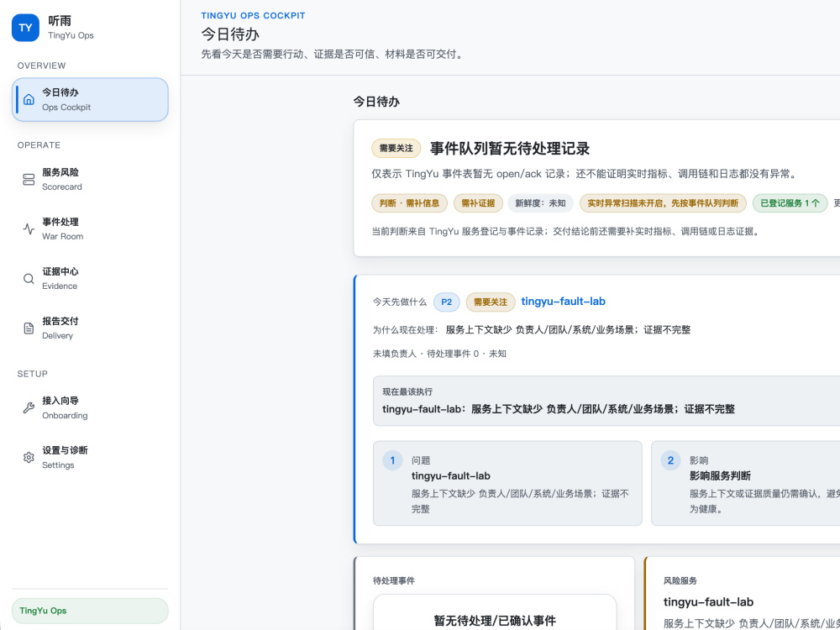Click the 听雨 app name in sidebar

60,21
